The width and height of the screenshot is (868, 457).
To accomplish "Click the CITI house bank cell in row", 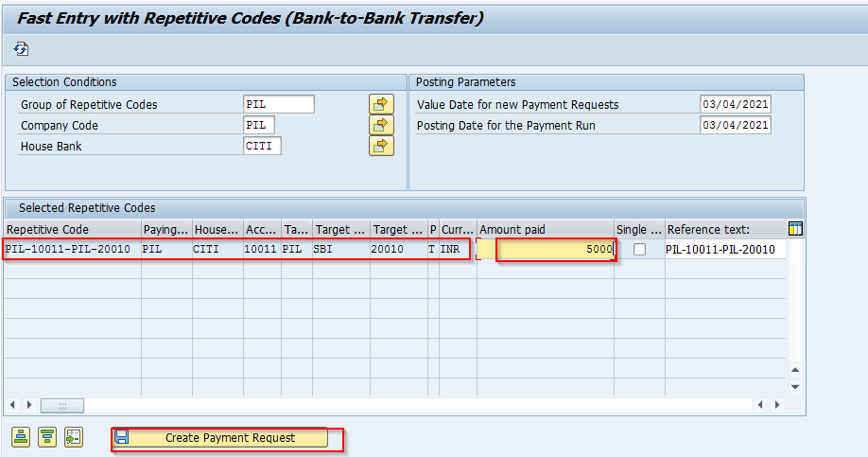I will click(x=217, y=249).
